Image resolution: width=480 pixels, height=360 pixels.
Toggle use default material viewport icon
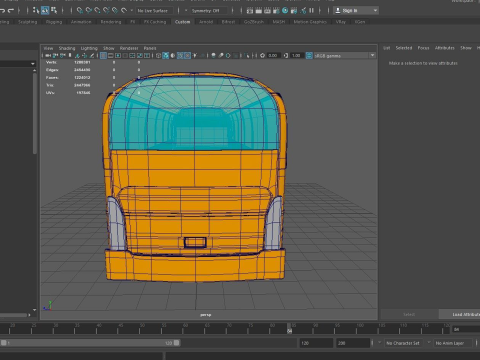pos(173,55)
